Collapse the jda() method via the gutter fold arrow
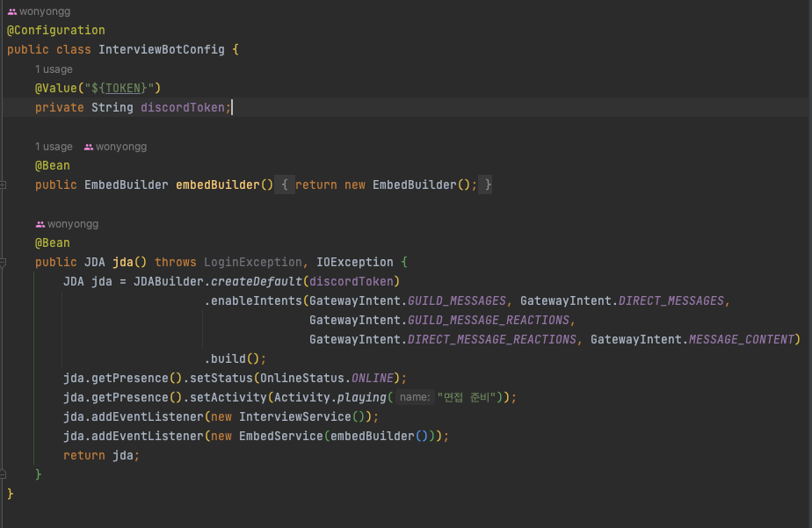 pos(4,263)
